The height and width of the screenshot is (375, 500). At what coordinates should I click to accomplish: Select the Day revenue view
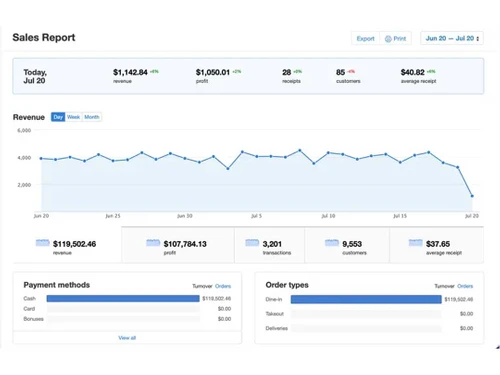pos(58,117)
